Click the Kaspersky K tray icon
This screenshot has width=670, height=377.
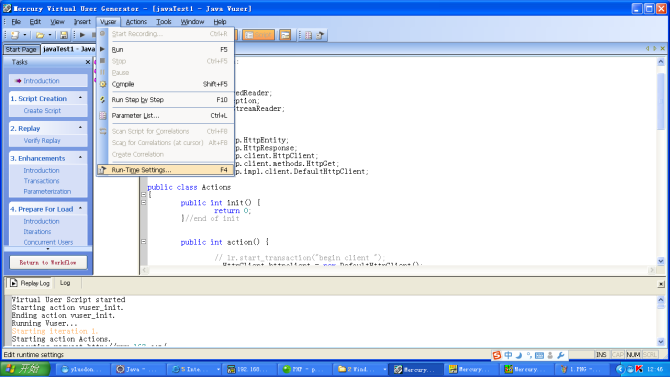pos(639,369)
